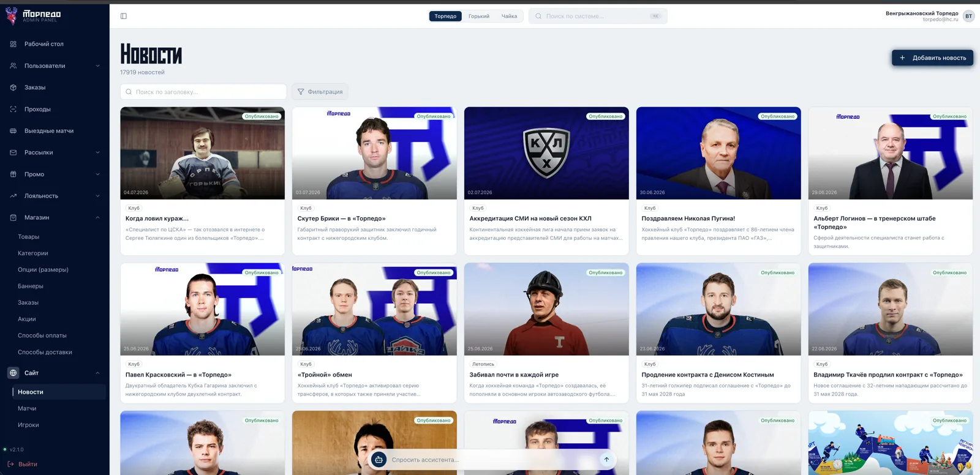This screenshot has height=475, width=980.
Task: Expand the Лояльность submenu chevron
Action: pos(97,196)
